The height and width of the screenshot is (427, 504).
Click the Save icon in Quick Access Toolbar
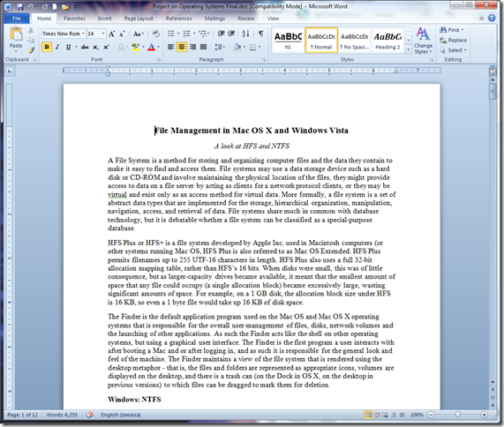tap(20, 6)
